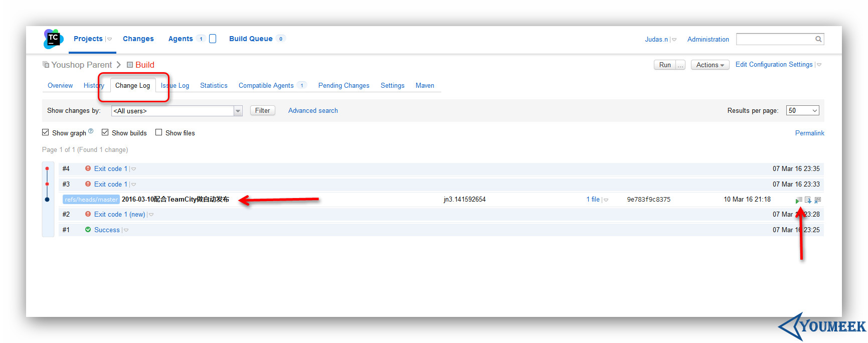
Task: Click the search magnifier icon
Action: [818, 39]
